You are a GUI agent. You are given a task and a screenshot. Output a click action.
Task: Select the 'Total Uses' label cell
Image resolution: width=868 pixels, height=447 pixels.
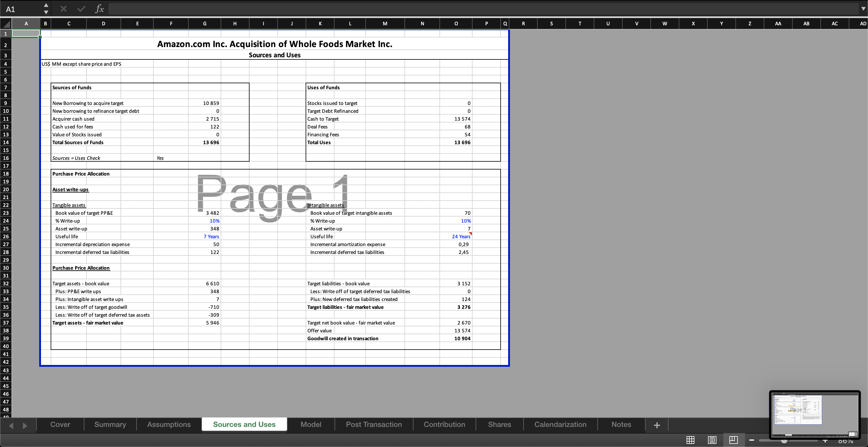click(x=319, y=142)
